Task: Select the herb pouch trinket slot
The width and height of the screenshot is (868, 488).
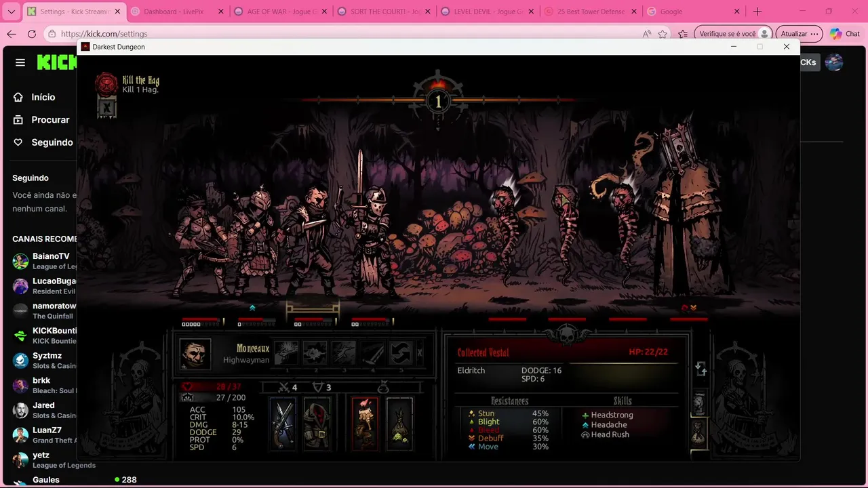Action: [x=399, y=424]
